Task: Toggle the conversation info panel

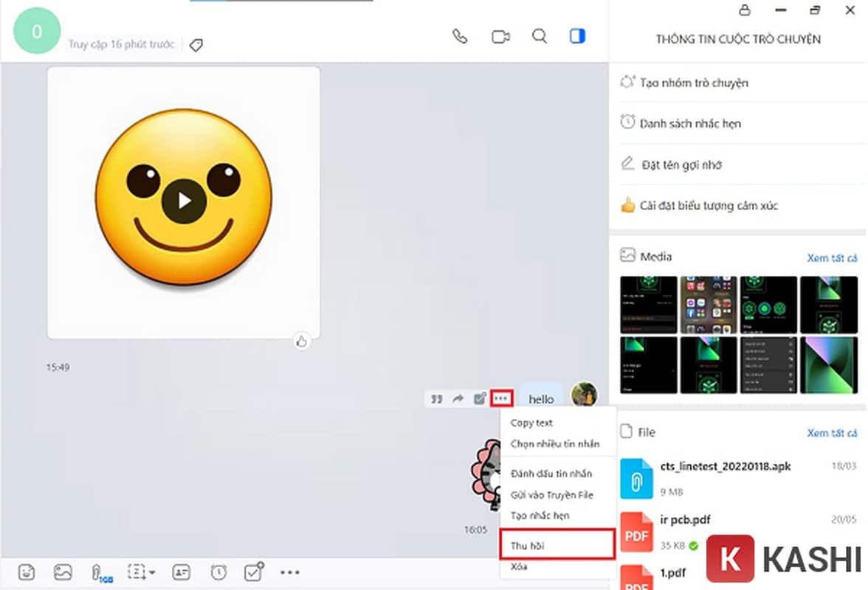Action: (576, 36)
